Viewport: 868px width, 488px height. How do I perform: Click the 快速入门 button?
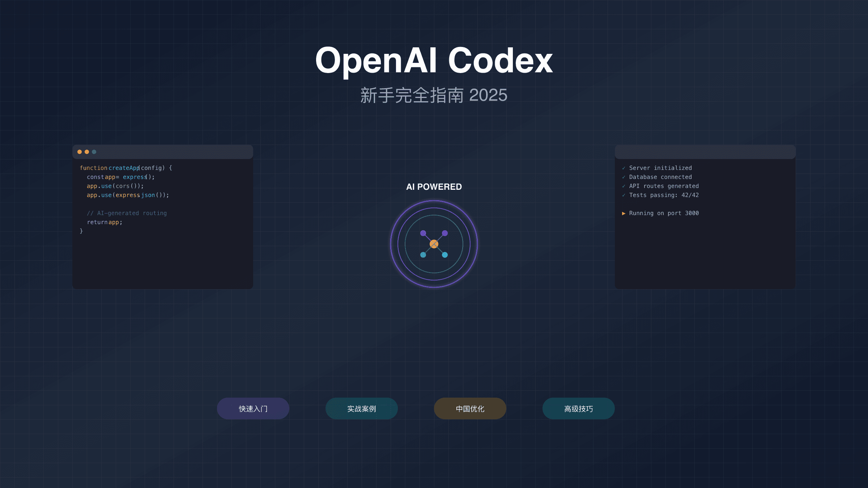[252, 408]
